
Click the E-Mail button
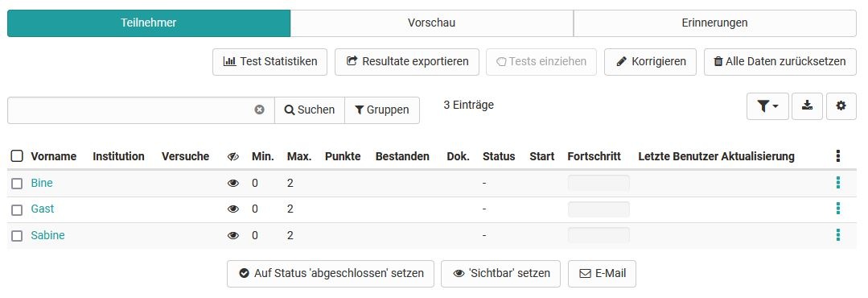point(602,274)
